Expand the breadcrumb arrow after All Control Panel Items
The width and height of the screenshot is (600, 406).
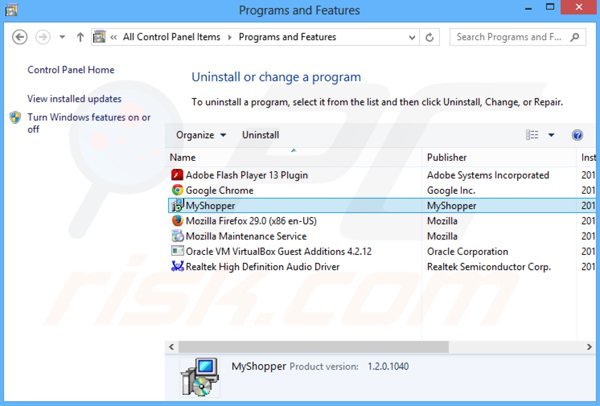tap(230, 37)
